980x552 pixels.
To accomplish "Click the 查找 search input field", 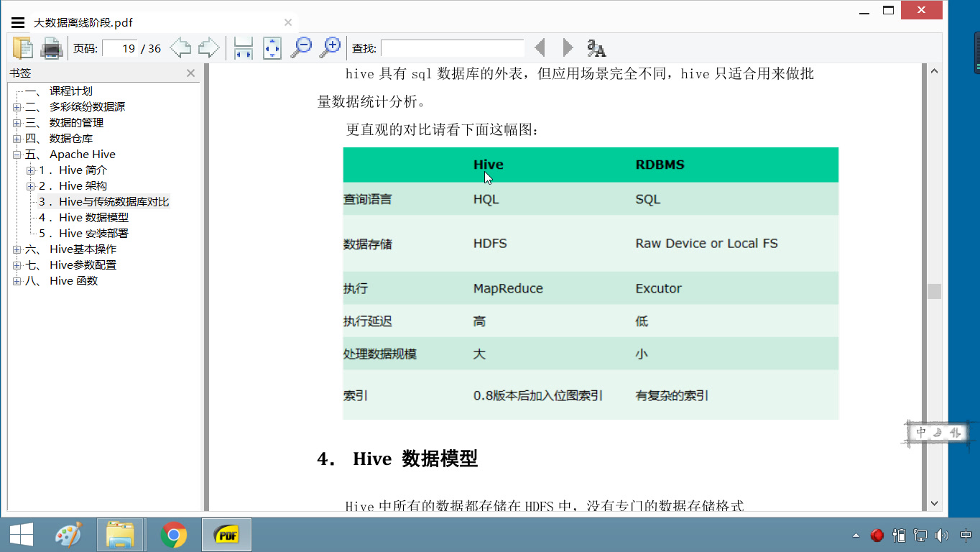I will click(453, 47).
